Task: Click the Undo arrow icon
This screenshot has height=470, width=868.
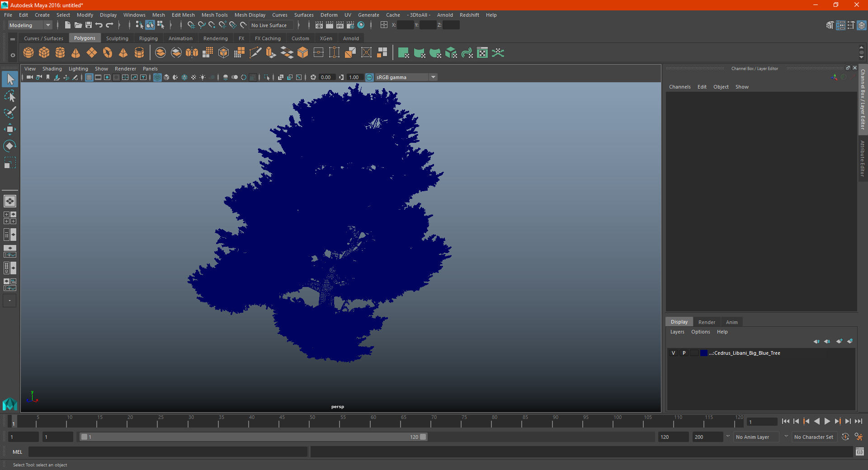Action: (99, 25)
